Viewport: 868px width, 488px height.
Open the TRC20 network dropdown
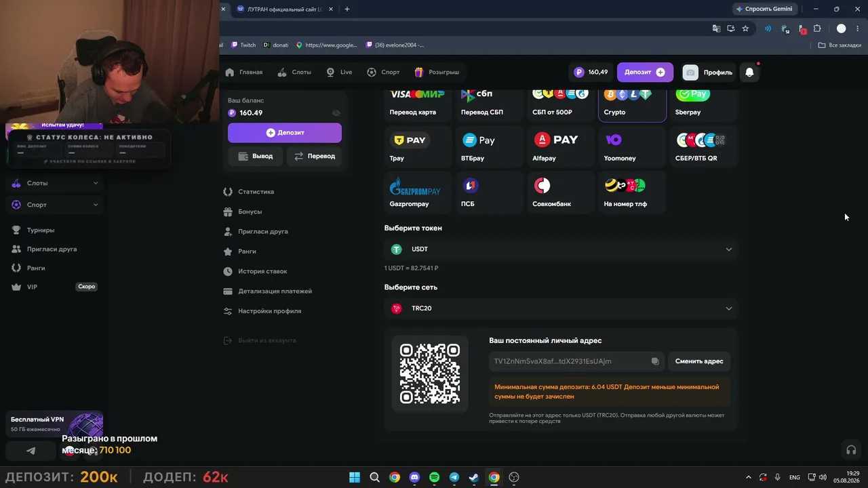tap(561, 308)
